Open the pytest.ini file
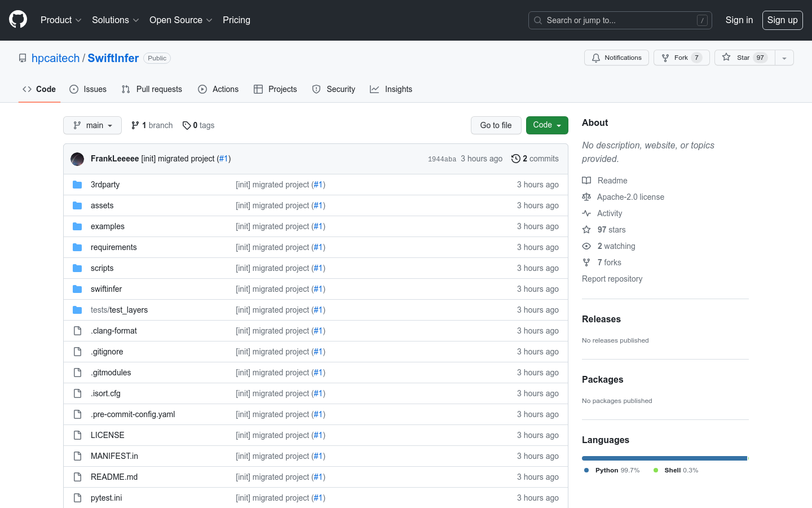812x508 pixels. (106, 498)
